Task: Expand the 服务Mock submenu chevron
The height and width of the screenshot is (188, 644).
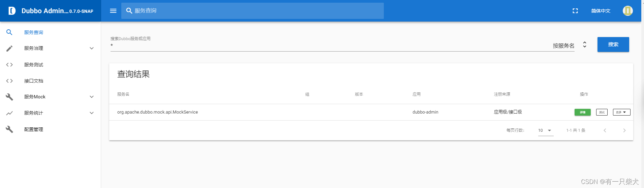Action: 92,97
